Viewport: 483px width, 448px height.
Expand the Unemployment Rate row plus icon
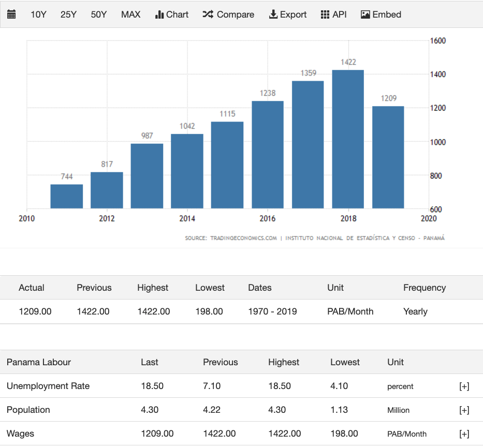[464, 386]
